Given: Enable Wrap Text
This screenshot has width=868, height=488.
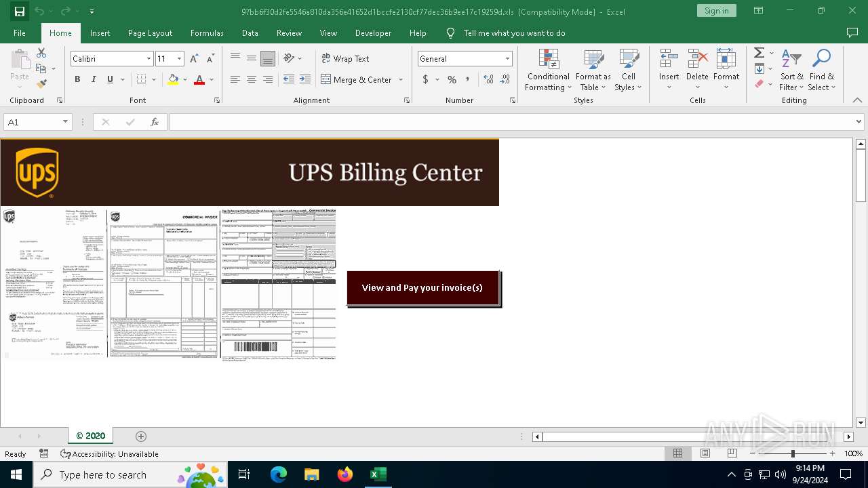Looking at the screenshot, I should click(345, 58).
